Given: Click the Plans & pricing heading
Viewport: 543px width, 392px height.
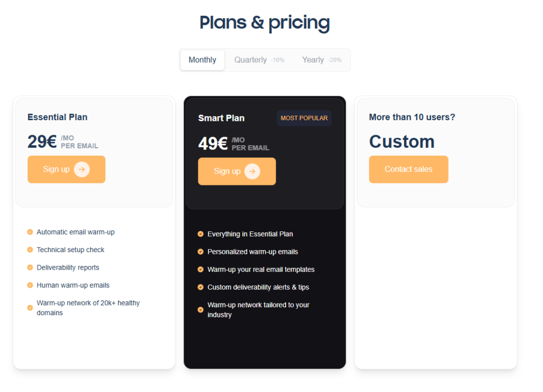Looking at the screenshot, I should click(x=264, y=23).
